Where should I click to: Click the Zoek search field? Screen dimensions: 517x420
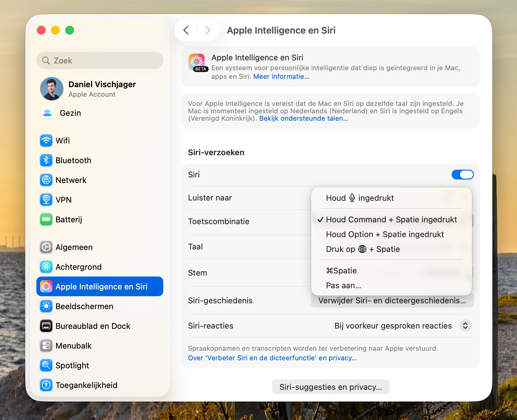coord(100,61)
